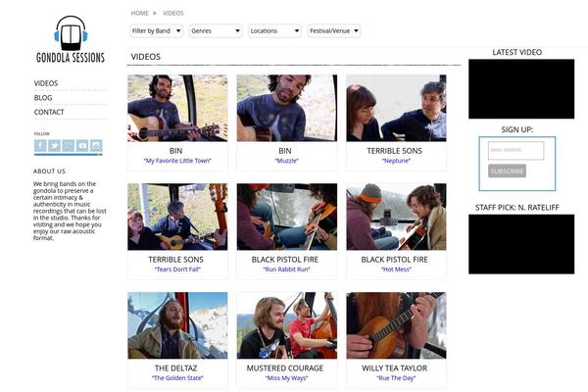Open the Facebook follow icon
Screen dimensions: 588x392
coord(40,146)
